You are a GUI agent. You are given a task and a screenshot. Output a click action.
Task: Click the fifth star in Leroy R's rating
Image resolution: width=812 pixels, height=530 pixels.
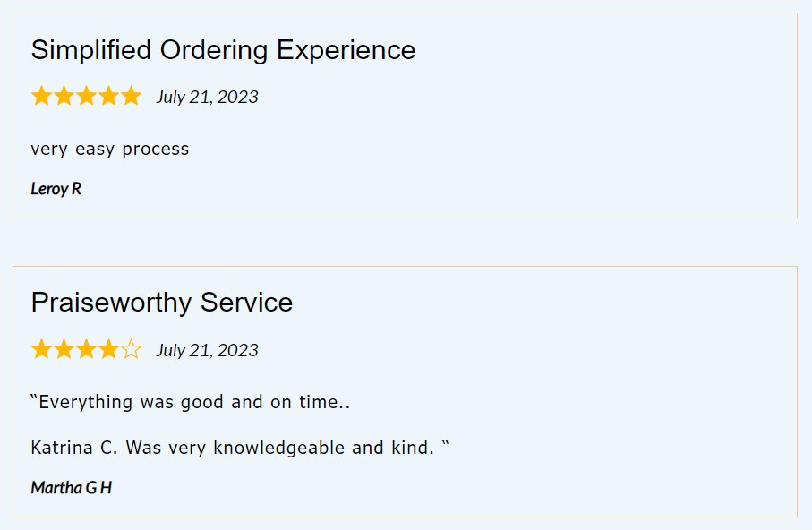click(131, 96)
